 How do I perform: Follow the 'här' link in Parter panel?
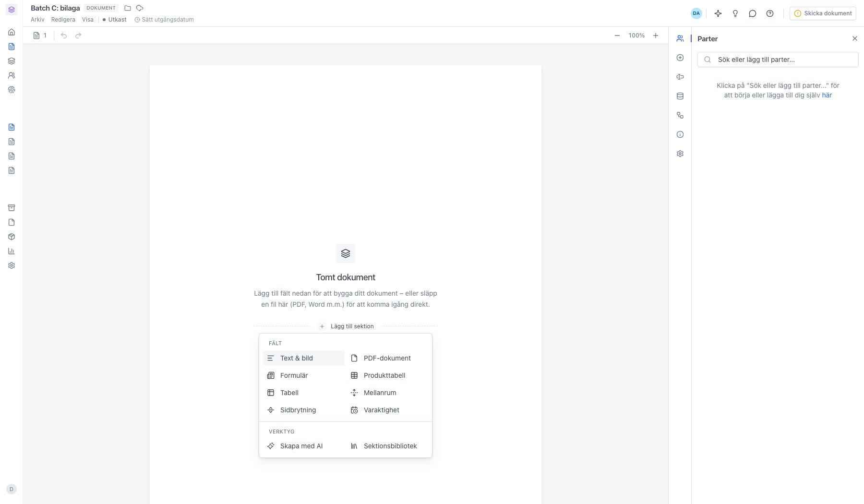click(x=827, y=95)
